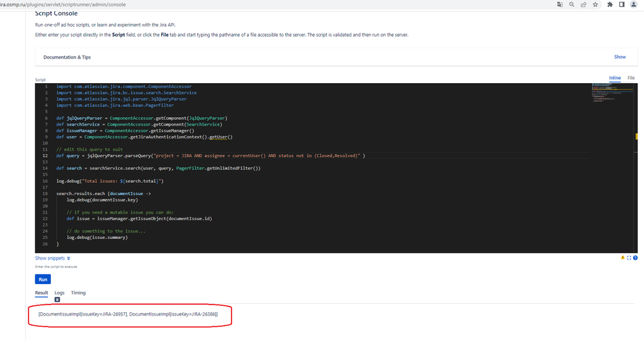Click the 'def jqlQueryParser' code line

point(142,118)
